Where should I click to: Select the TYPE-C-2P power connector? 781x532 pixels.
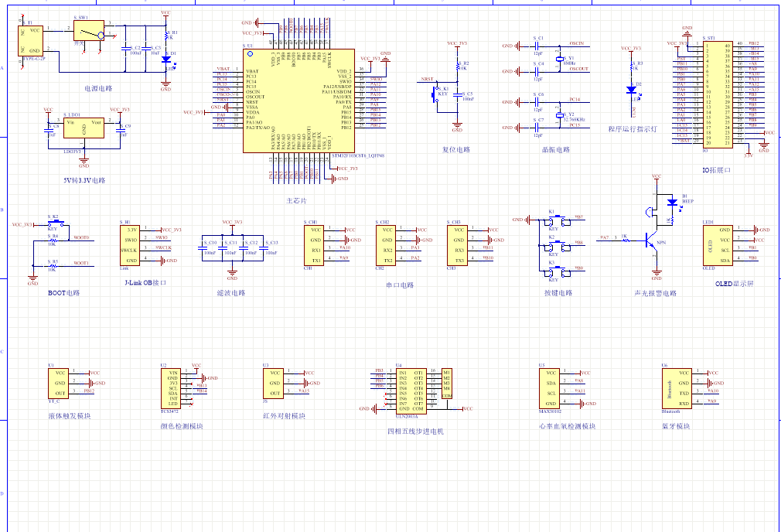coord(32,40)
